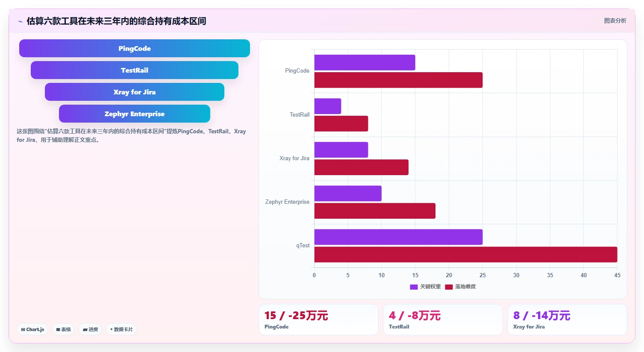Select the PingCode funnel bar
This screenshot has height=352, width=644.
click(135, 48)
